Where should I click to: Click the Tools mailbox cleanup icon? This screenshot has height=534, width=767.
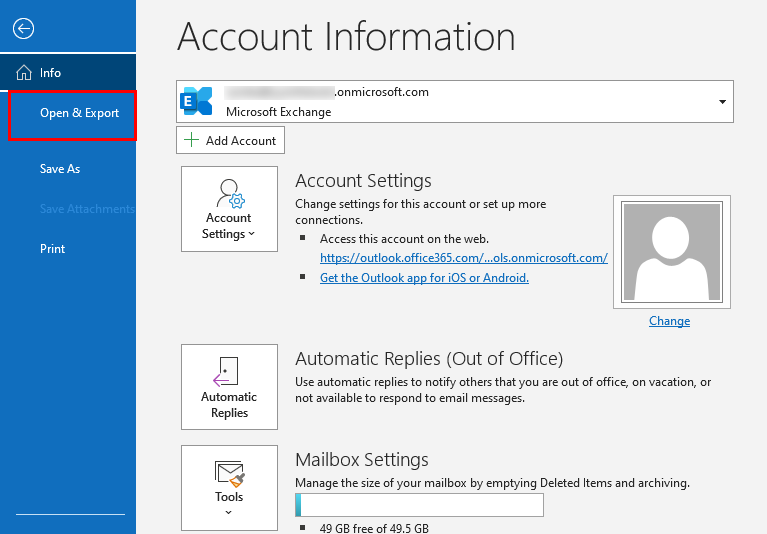[229, 474]
